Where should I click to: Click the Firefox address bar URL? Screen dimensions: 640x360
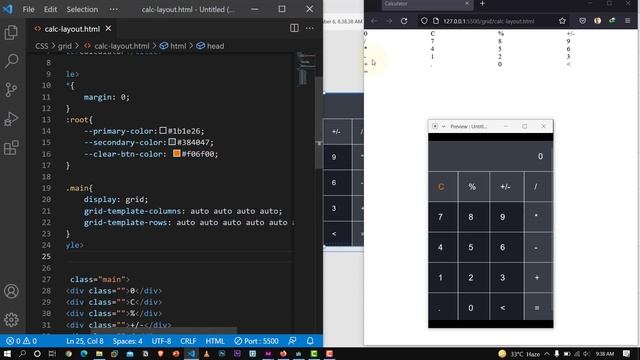point(489,21)
